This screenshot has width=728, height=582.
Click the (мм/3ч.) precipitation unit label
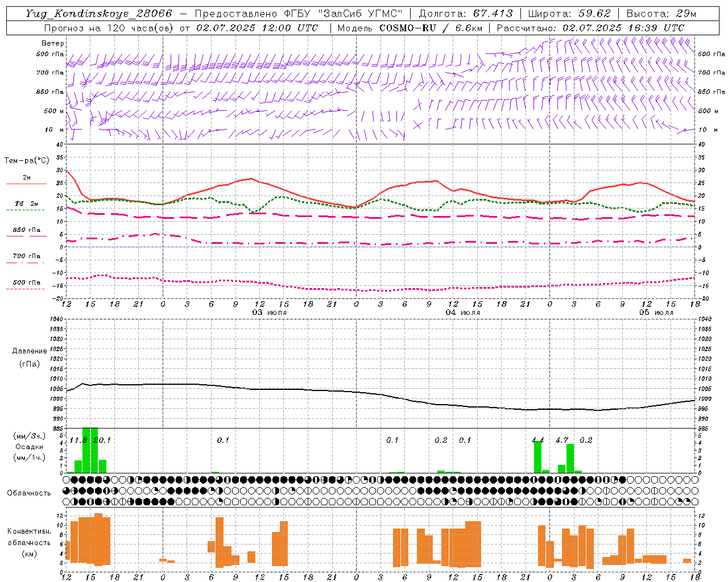click(30, 436)
